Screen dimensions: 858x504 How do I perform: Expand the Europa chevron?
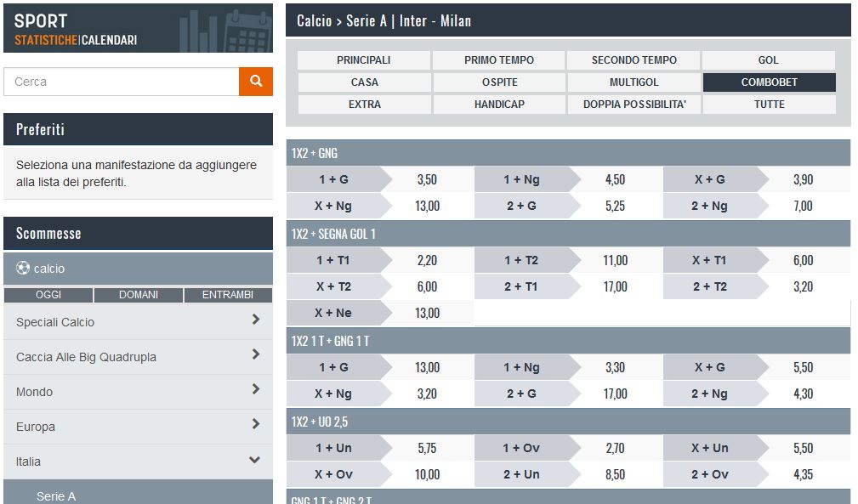256,424
